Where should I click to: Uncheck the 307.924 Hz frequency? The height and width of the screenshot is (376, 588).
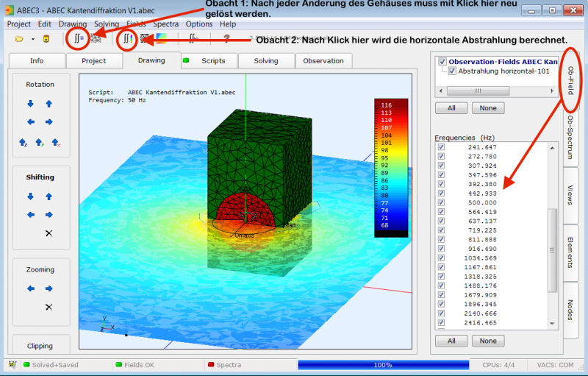tap(442, 166)
